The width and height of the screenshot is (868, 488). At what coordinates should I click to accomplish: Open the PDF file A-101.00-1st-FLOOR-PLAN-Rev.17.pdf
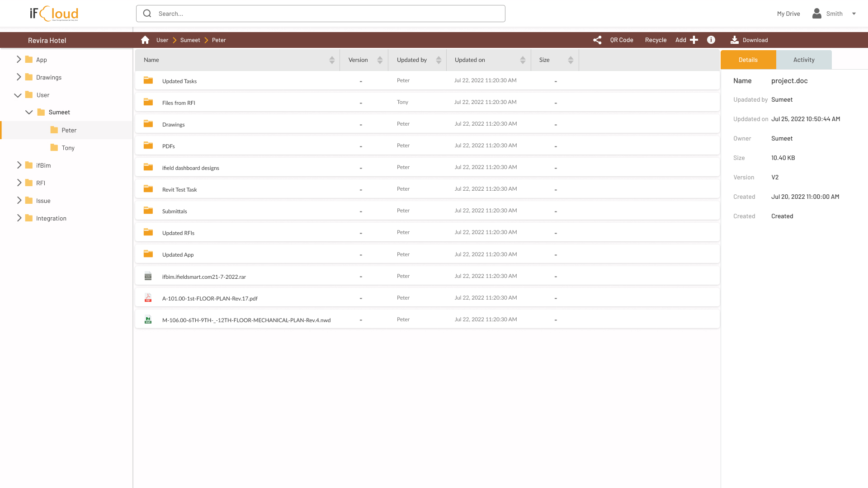210,298
